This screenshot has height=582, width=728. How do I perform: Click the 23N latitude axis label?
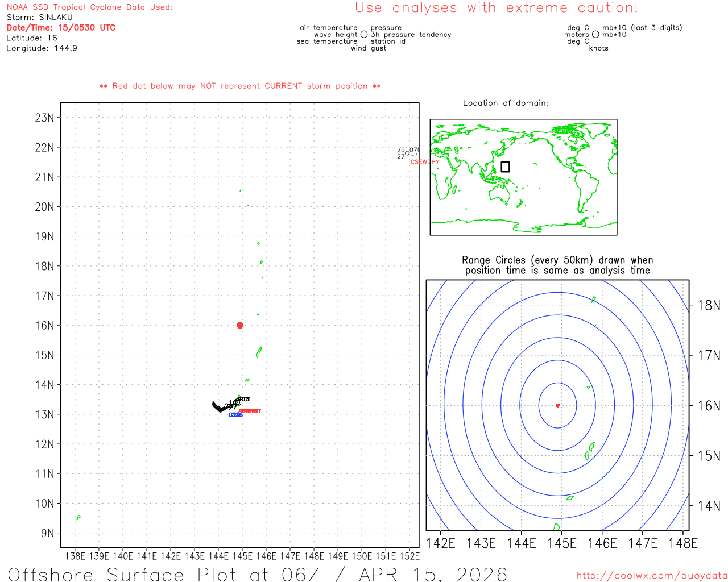pos(44,118)
